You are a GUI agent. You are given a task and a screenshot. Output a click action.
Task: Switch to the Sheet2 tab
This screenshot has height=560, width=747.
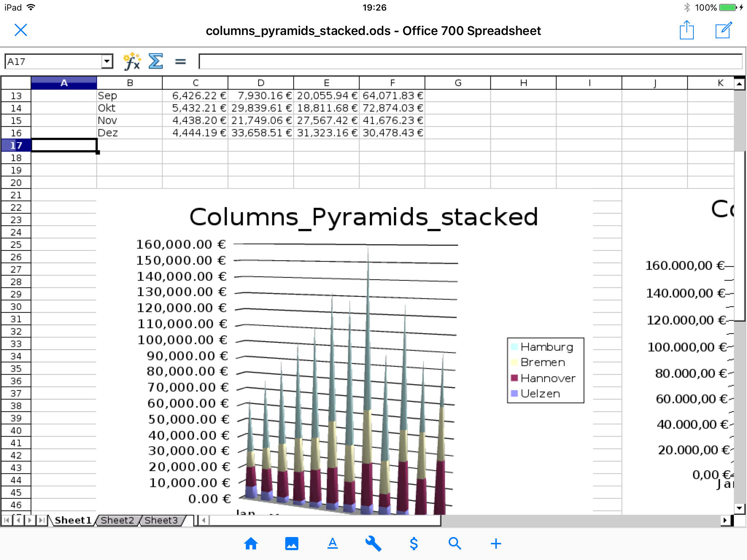click(117, 520)
